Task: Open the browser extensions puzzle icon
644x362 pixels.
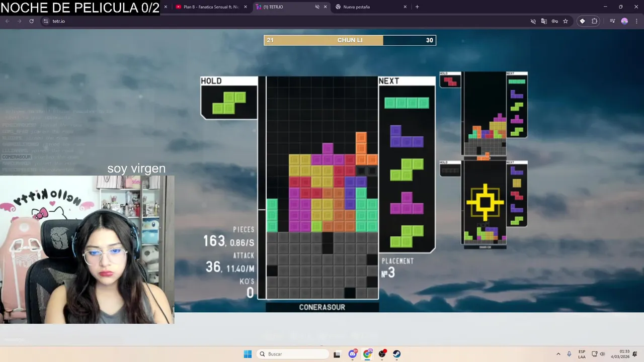Action: point(595,21)
